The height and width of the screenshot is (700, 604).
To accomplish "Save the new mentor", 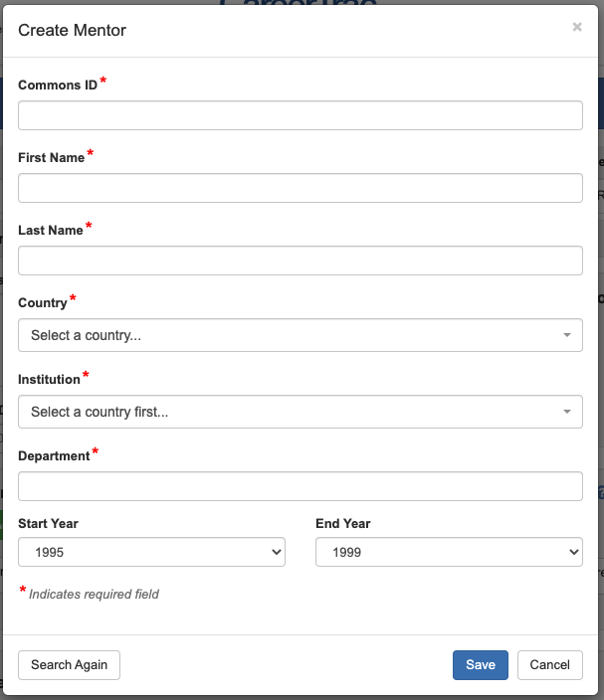I will point(481,665).
